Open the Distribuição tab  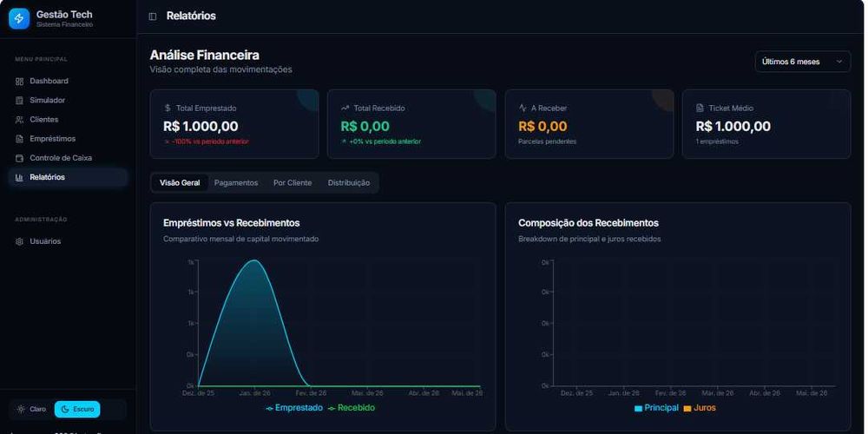coord(349,182)
